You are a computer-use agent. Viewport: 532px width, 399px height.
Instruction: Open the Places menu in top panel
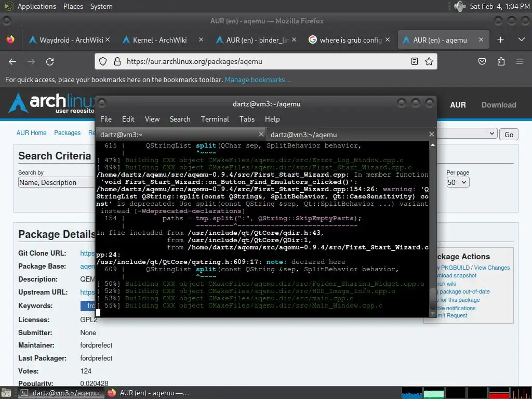click(73, 6)
